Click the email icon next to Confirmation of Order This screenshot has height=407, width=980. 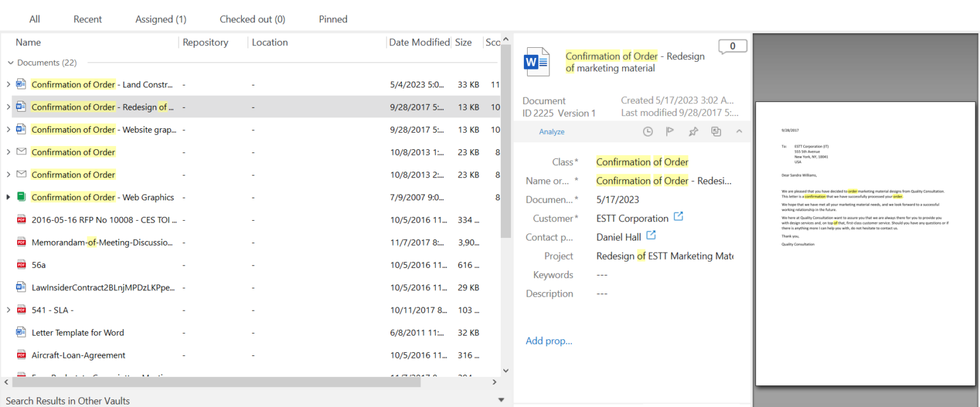coord(21,152)
